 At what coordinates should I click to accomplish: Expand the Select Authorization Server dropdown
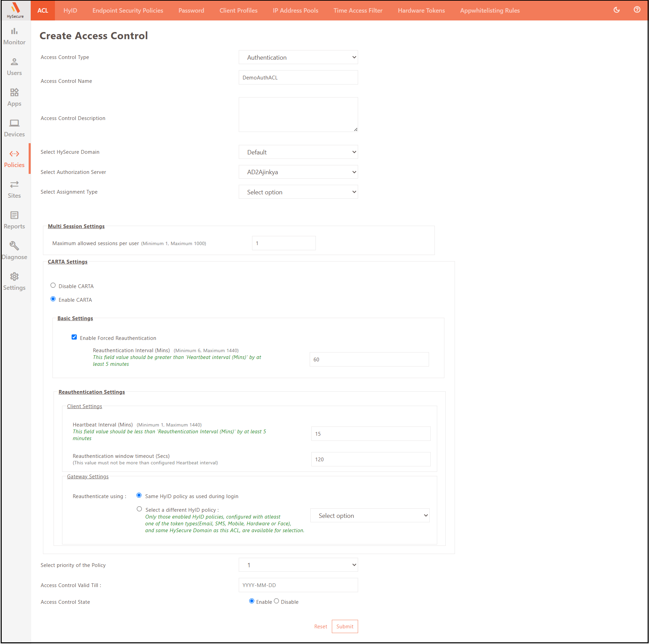click(298, 172)
